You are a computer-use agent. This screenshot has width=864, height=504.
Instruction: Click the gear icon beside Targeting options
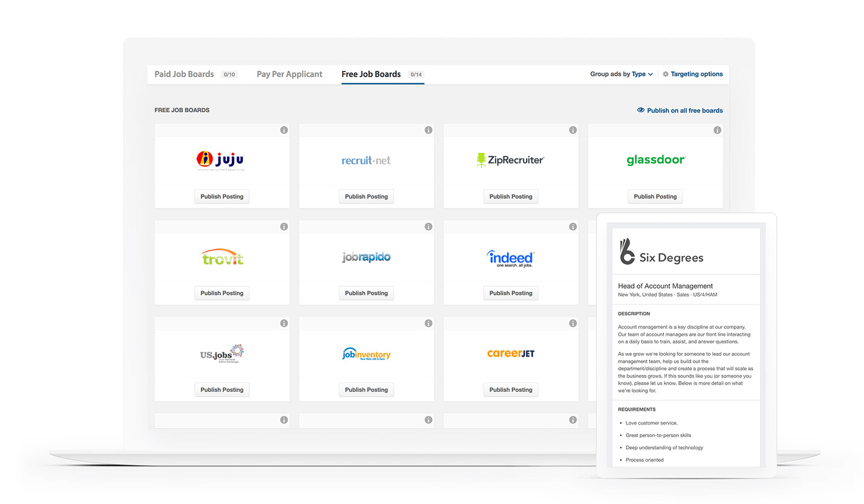coord(666,75)
